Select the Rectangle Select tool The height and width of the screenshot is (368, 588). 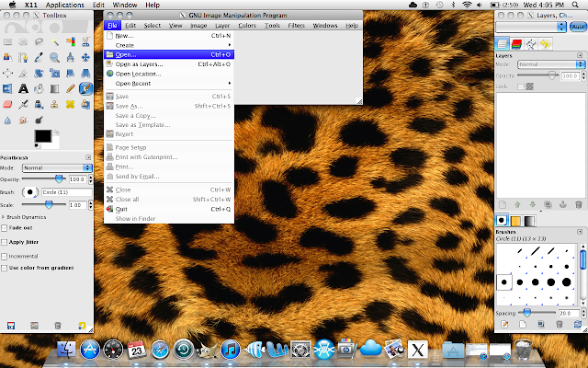(x=7, y=41)
